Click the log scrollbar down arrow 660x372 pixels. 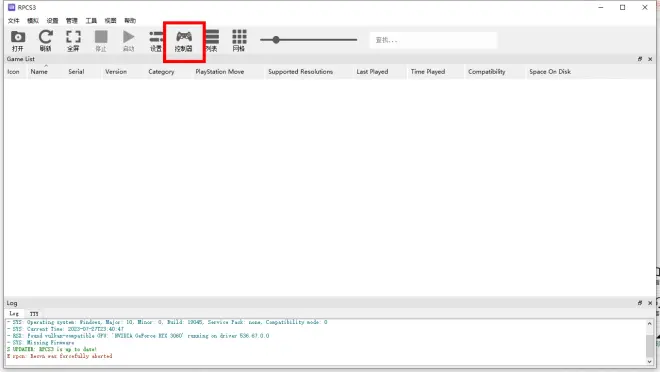tap(649, 361)
